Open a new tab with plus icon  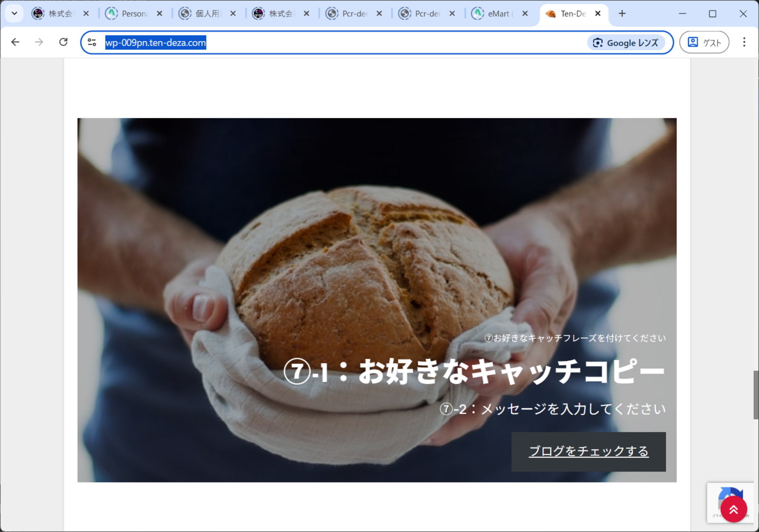[622, 14]
